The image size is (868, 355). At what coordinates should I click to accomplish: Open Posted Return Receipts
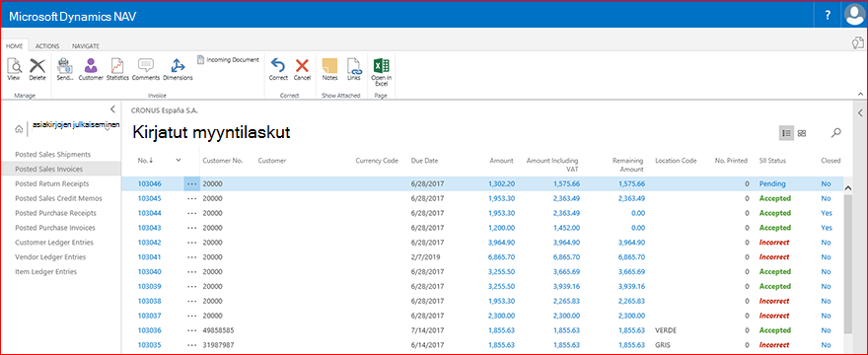click(x=52, y=183)
